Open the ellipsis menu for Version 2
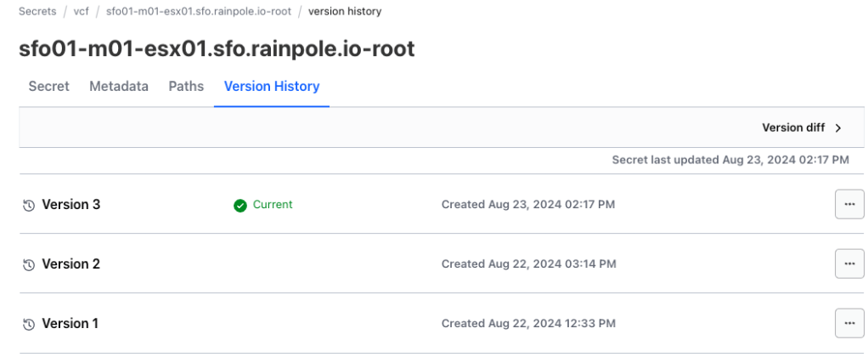The image size is (868, 357). click(848, 263)
